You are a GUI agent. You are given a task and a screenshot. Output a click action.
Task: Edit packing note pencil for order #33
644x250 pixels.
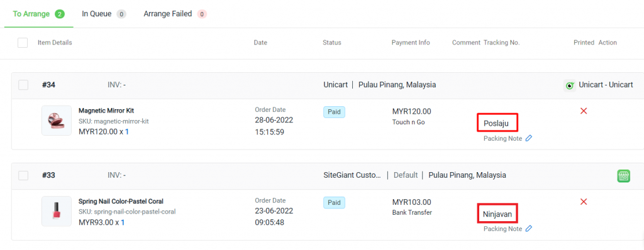(529, 229)
